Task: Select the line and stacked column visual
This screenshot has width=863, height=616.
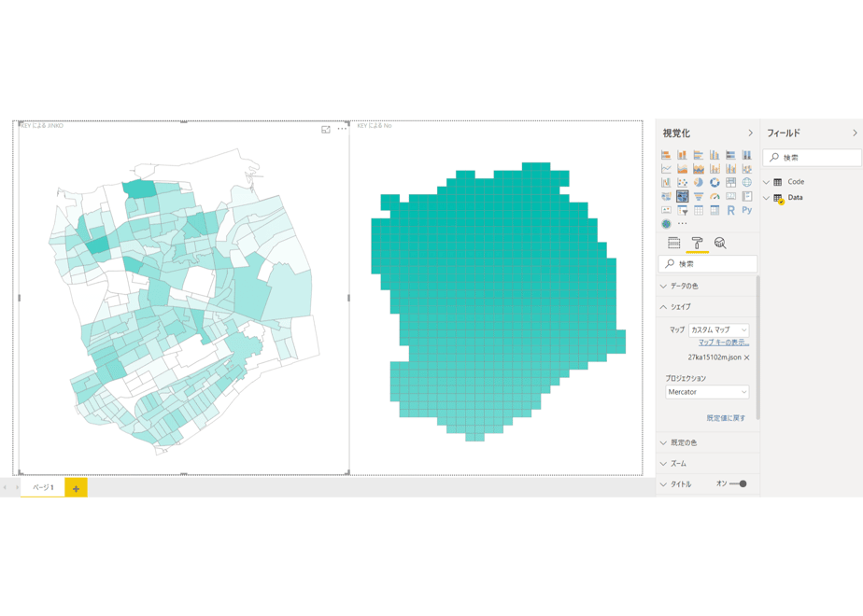Action: click(x=714, y=168)
